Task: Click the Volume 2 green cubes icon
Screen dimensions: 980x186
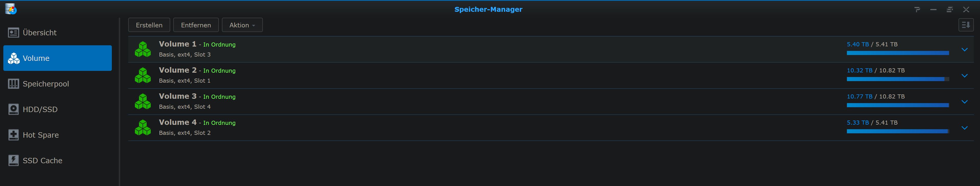Action: [143, 76]
